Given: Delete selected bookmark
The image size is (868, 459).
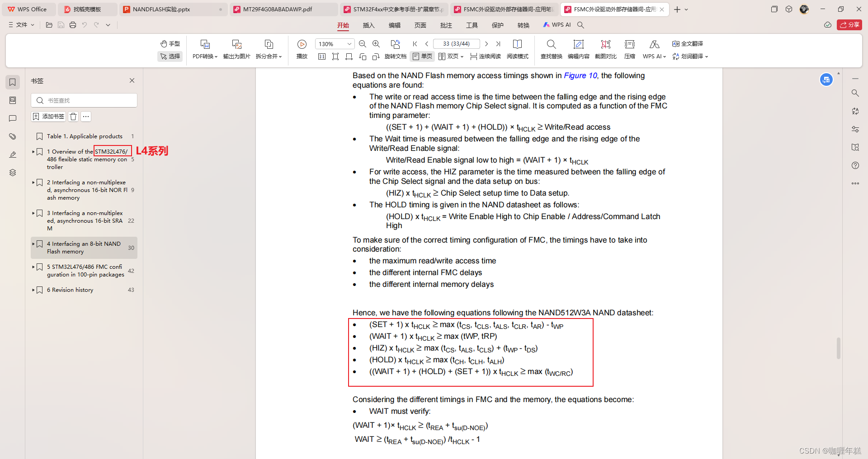Looking at the screenshot, I should [74, 117].
